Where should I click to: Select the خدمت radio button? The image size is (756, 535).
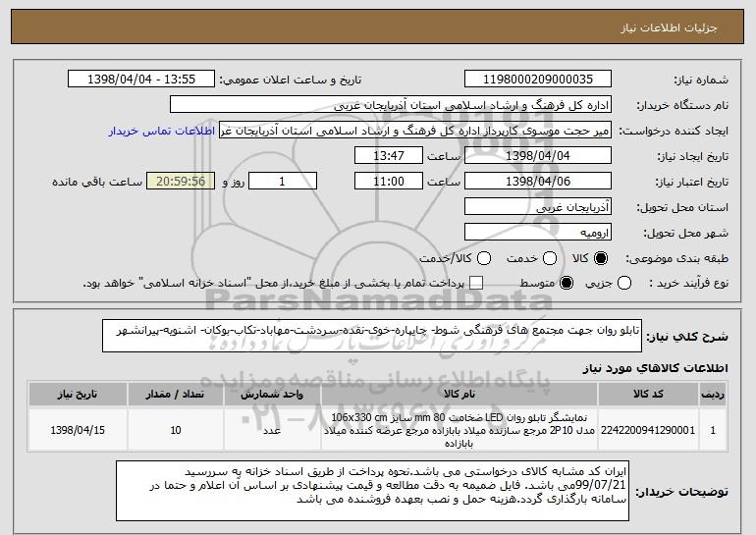549,258
